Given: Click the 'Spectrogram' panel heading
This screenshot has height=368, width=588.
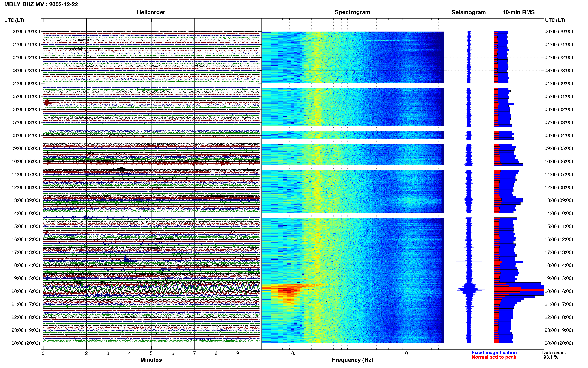Looking at the screenshot, I should tap(352, 12).
